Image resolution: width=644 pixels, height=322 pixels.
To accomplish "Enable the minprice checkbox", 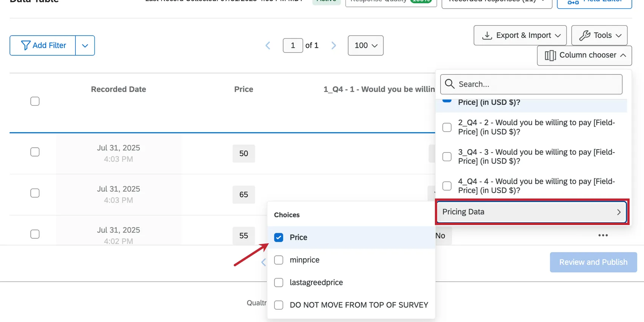I will click(x=279, y=260).
